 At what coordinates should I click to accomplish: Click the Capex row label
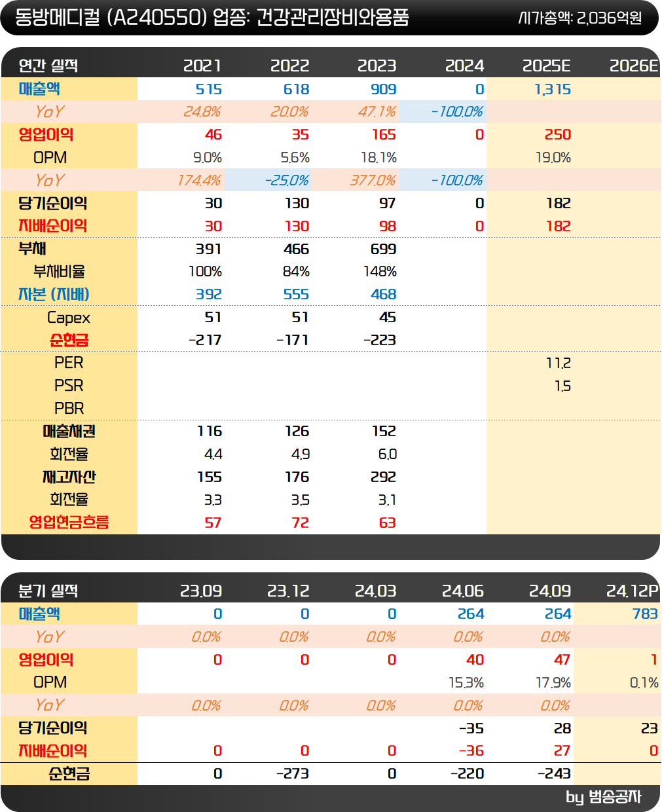[69, 318]
